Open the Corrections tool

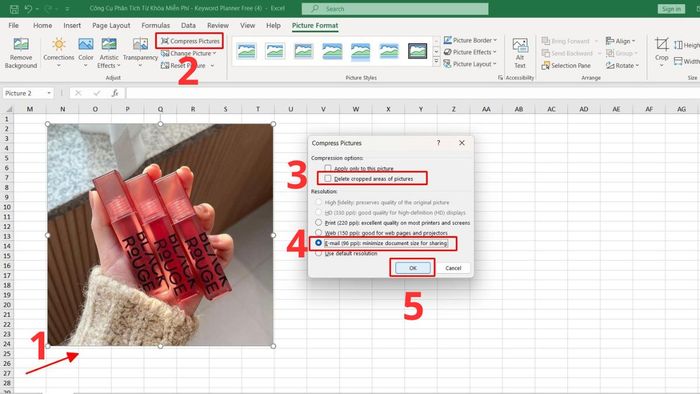pos(58,53)
